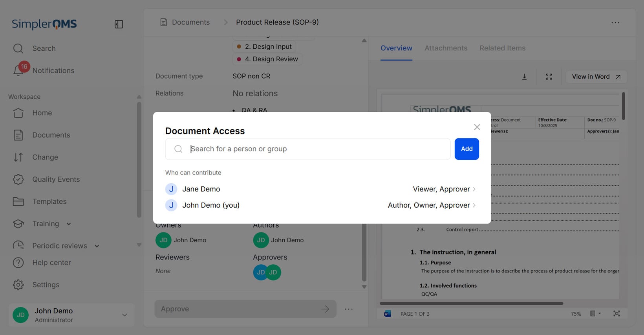Collapse the sidebar panel icon

tap(119, 24)
